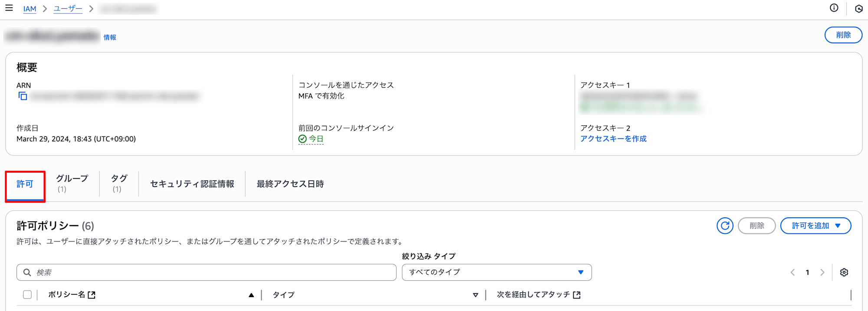Click the 概要 heading
This screenshot has width=868, height=311.
point(27,67)
